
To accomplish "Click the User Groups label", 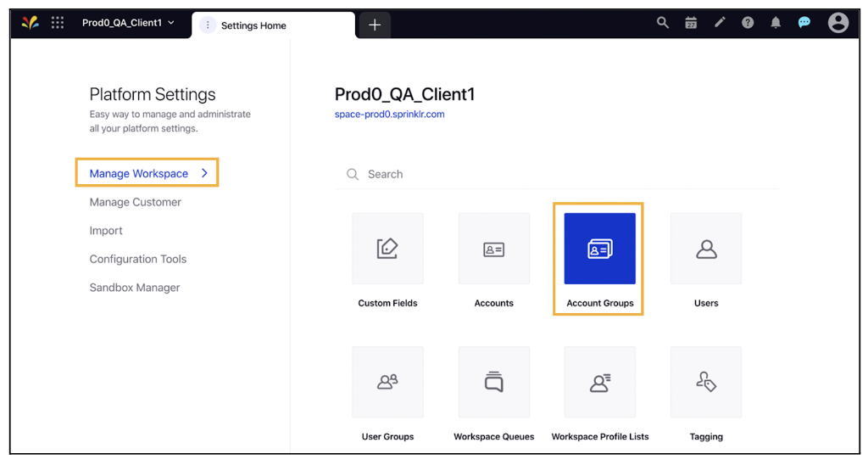I will coord(387,437).
